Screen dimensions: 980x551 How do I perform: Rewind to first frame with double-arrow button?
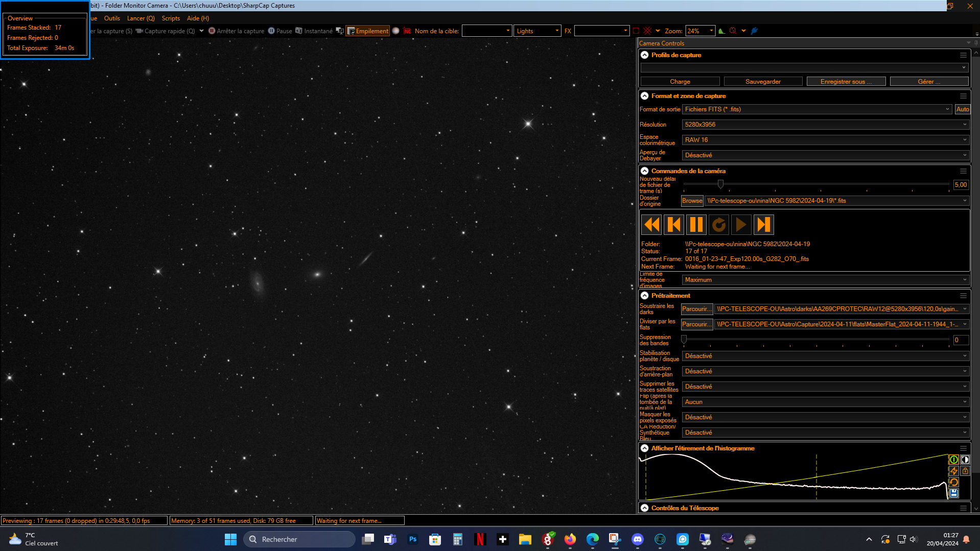[651, 225]
